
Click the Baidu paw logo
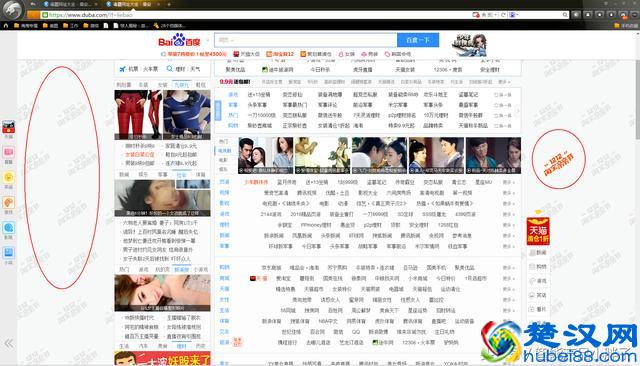[x=179, y=40]
